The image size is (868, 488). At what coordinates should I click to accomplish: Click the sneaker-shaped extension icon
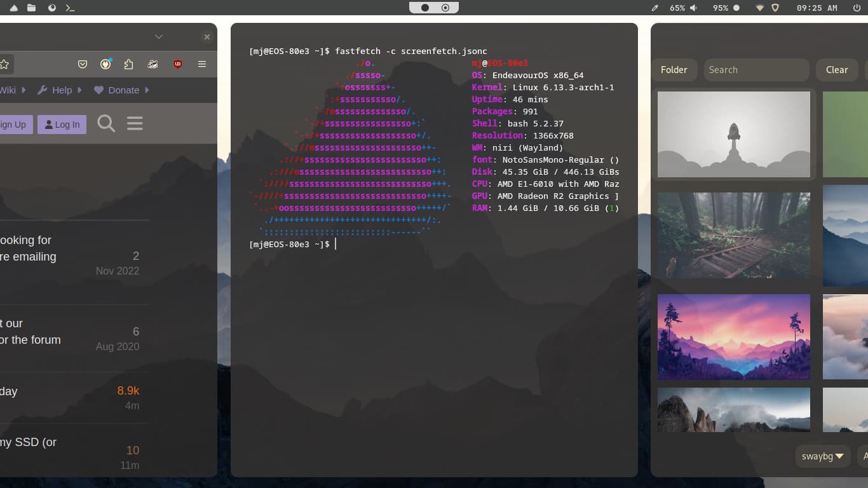coord(153,64)
